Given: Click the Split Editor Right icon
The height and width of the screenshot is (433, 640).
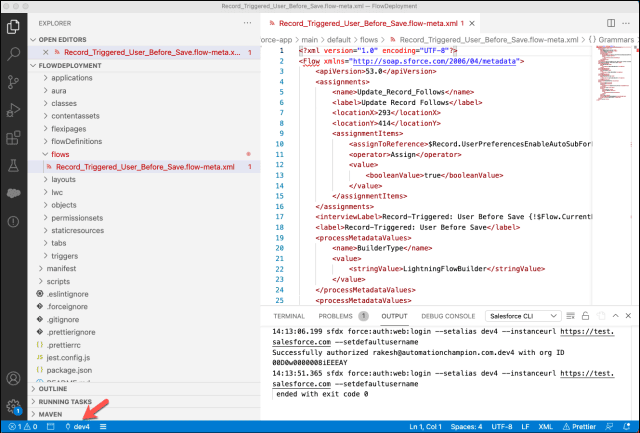Looking at the screenshot, I should (x=611, y=23).
